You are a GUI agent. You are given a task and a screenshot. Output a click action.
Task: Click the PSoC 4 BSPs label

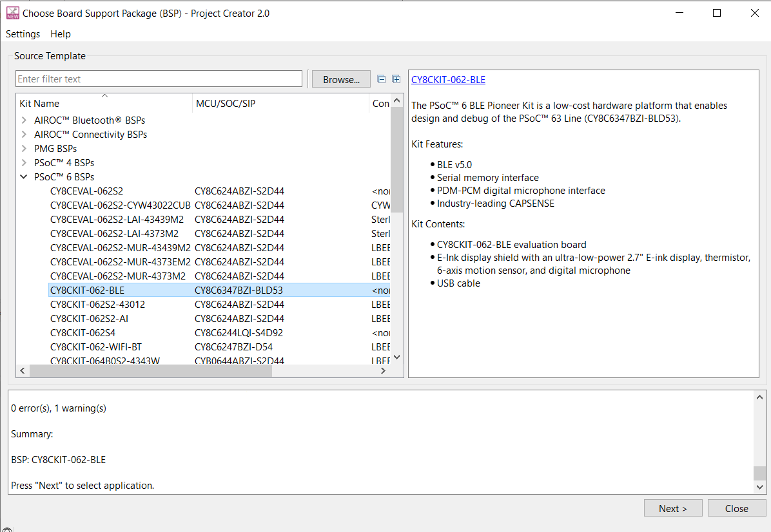[64, 163]
